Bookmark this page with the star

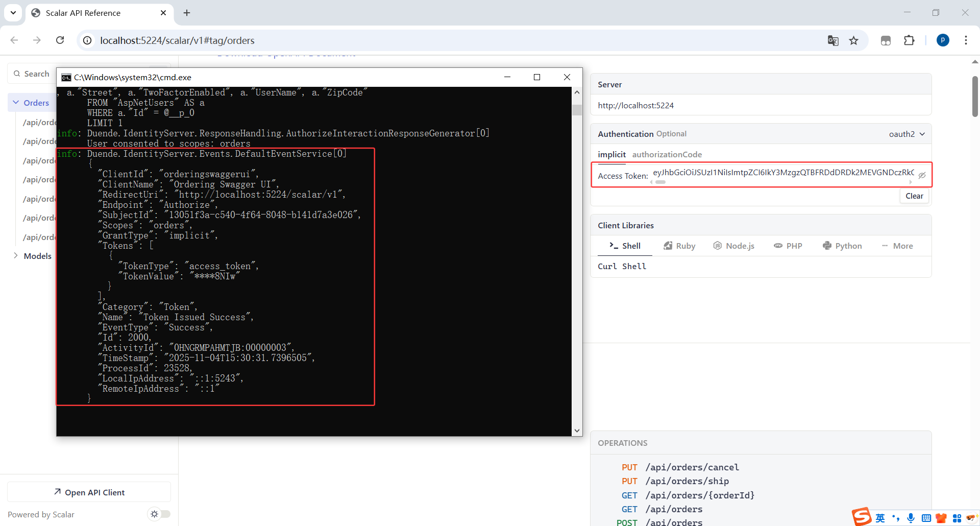click(x=854, y=40)
